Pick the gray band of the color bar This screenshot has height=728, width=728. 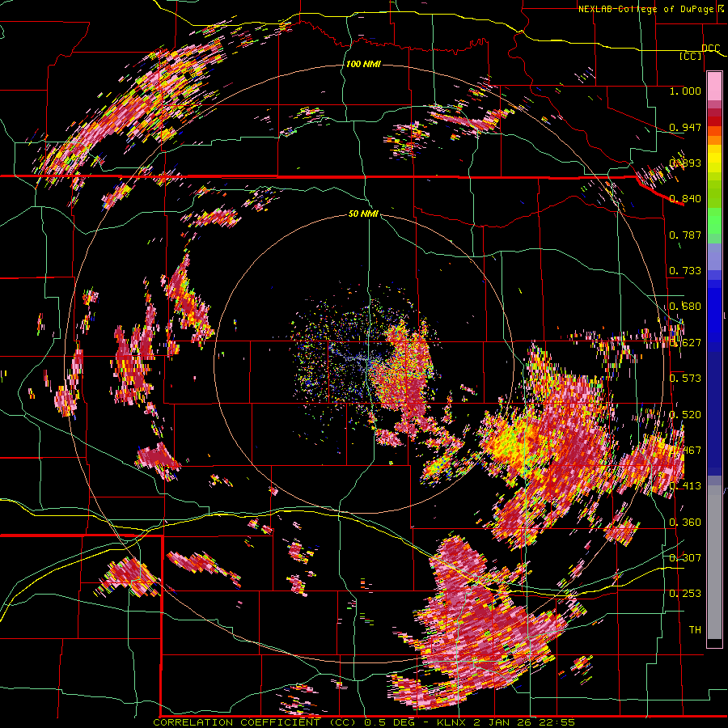pyautogui.click(x=714, y=562)
